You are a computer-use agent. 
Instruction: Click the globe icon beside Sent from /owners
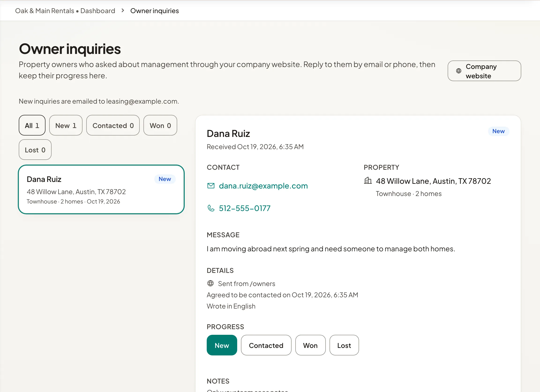[x=210, y=283]
